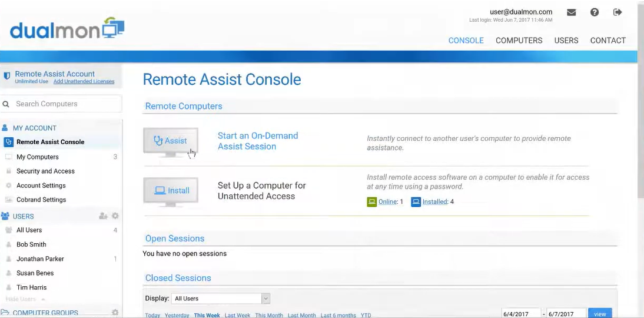
Task: Click the shield icon beside Remote Assist Account
Action: point(6,76)
